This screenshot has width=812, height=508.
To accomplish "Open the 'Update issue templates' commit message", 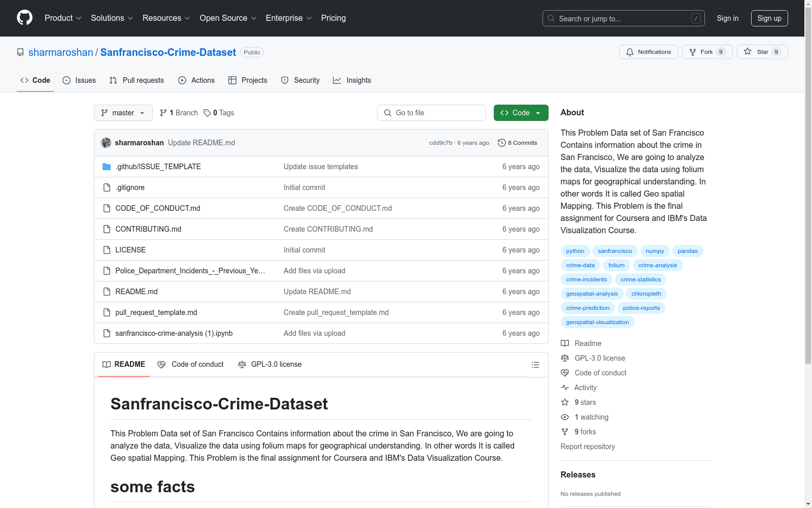I will (321, 167).
